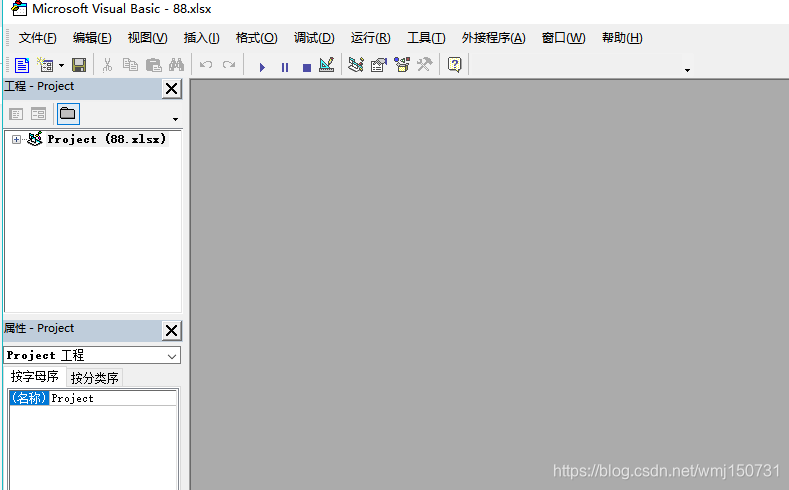
Task: Open the 运行(R) menu
Action: point(370,38)
